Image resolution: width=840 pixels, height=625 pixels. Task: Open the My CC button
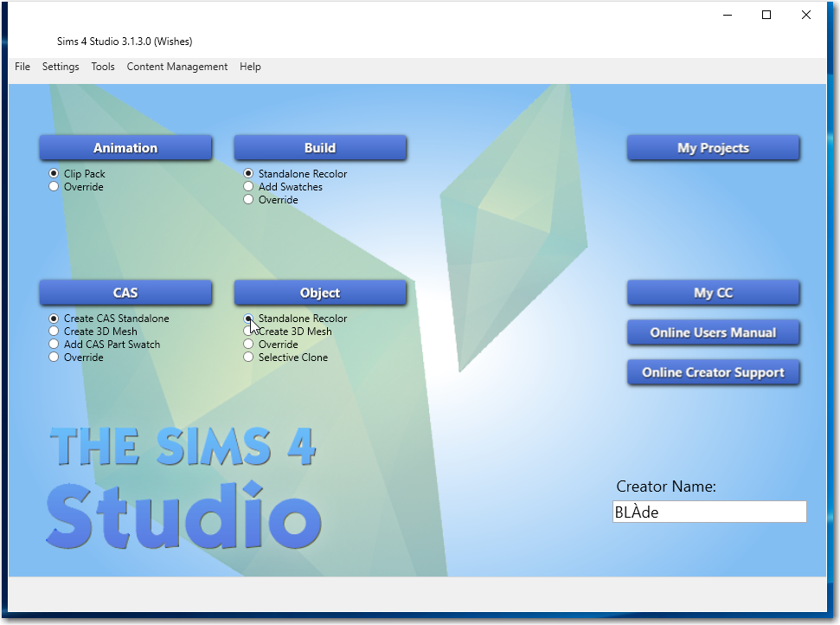pyautogui.click(x=713, y=292)
